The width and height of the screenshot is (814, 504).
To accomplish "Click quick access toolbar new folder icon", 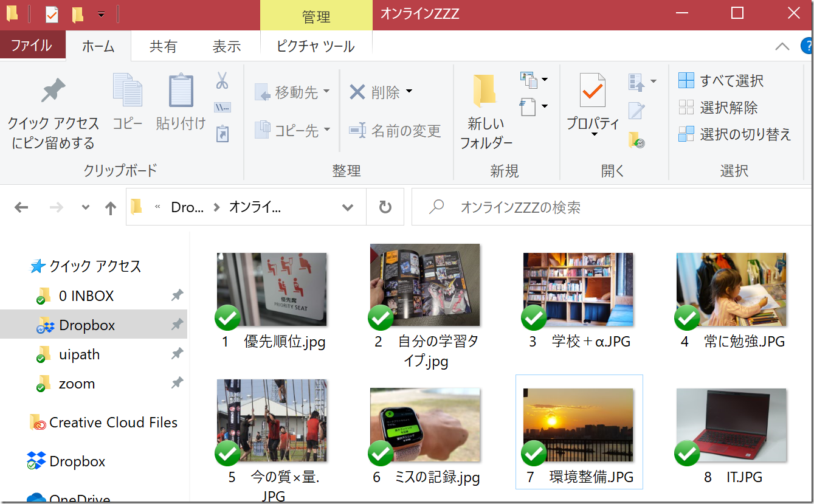I will [77, 15].
